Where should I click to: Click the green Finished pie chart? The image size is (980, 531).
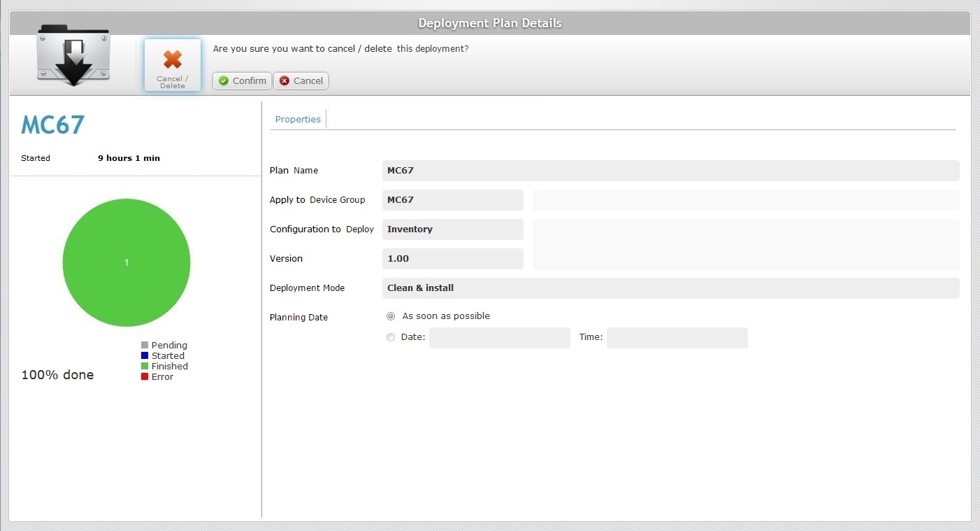[127, 262]
